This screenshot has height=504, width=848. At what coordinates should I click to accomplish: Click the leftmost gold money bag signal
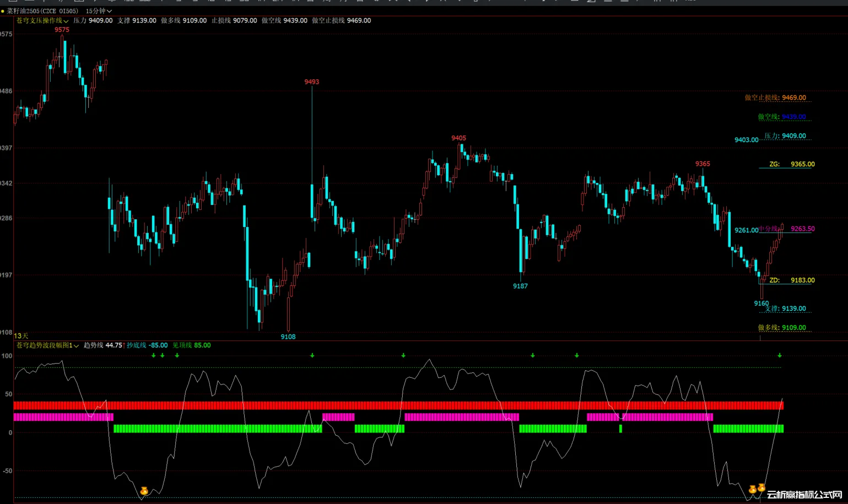pyautogui.click(x=144, y=491)
